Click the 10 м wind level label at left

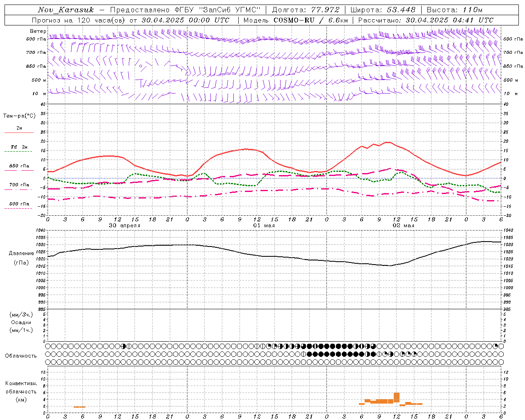pos(39,94)
